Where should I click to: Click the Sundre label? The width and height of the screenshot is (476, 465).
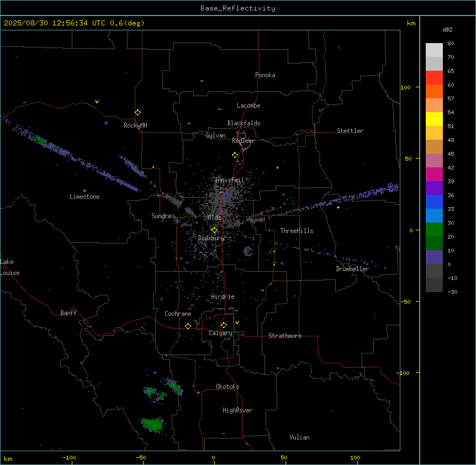[x=161, y=216]
